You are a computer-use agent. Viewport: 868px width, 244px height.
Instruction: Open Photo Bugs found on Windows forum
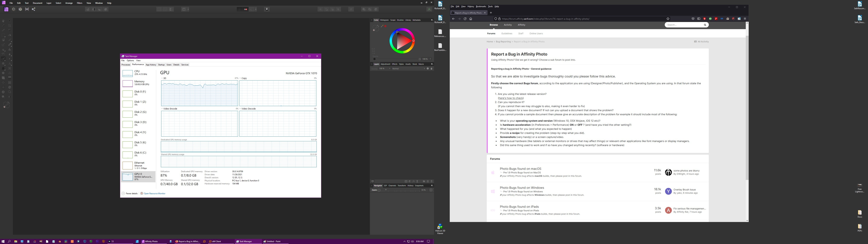[x=522, y=188]
